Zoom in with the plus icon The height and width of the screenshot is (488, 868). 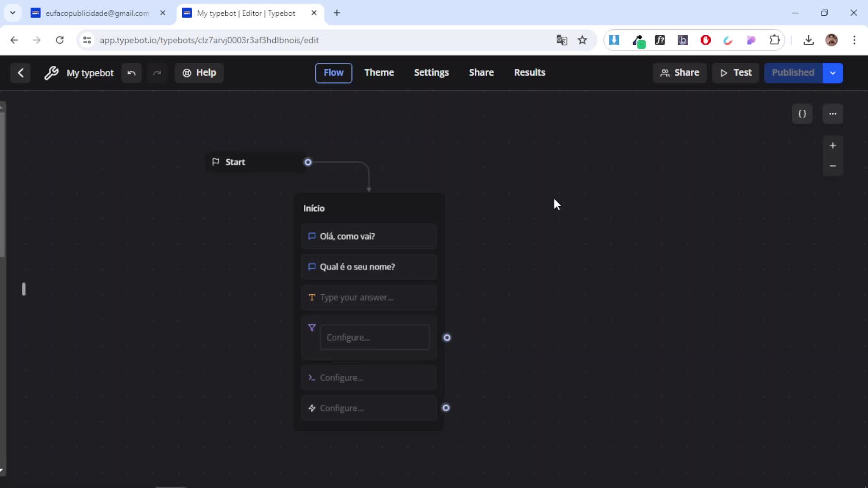click(833, 145)
